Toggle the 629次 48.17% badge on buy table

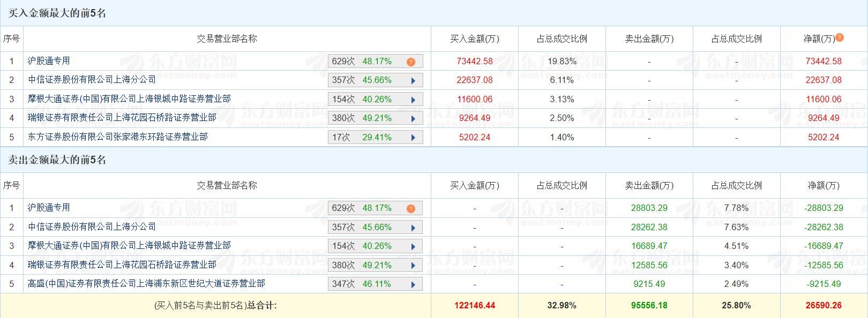(x=375, y=61)
